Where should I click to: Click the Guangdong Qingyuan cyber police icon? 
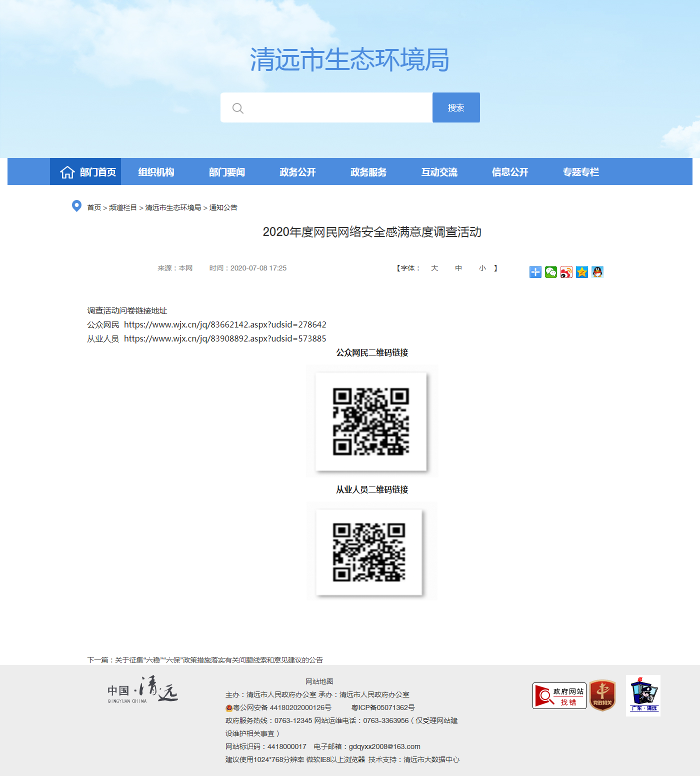coord(643,695)
